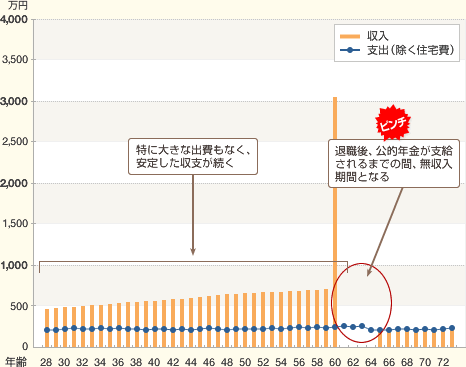This screenshot has height=367, width=466.
Task: Click the orange 収入 legend swatch
Action: click(350, 36)
